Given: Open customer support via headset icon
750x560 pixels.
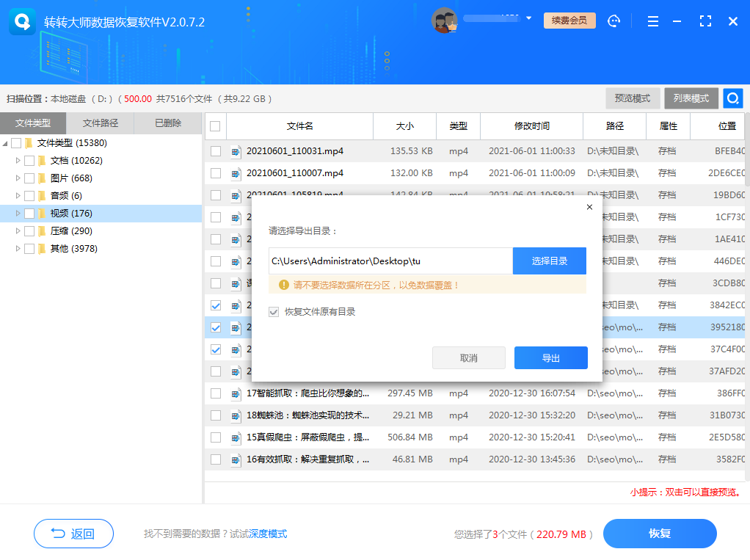Looking at the screenshot, I should point(614,21).
